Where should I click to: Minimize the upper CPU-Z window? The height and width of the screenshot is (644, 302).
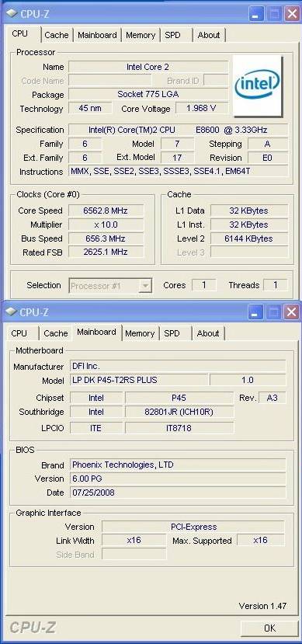(x=256, y=13)
